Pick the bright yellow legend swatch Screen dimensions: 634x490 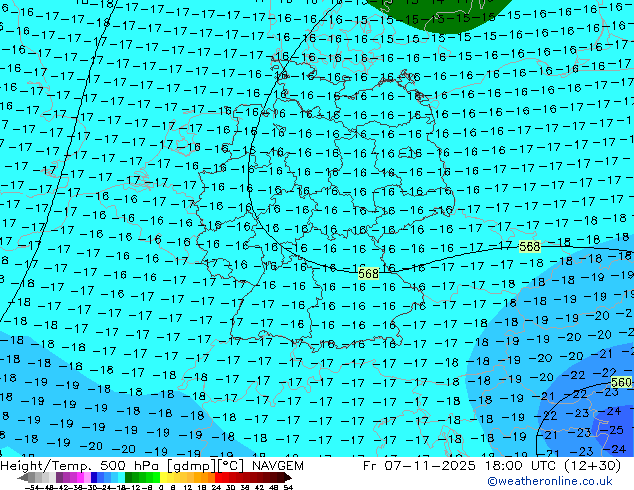pyautogui.click(x=163, y=478)
